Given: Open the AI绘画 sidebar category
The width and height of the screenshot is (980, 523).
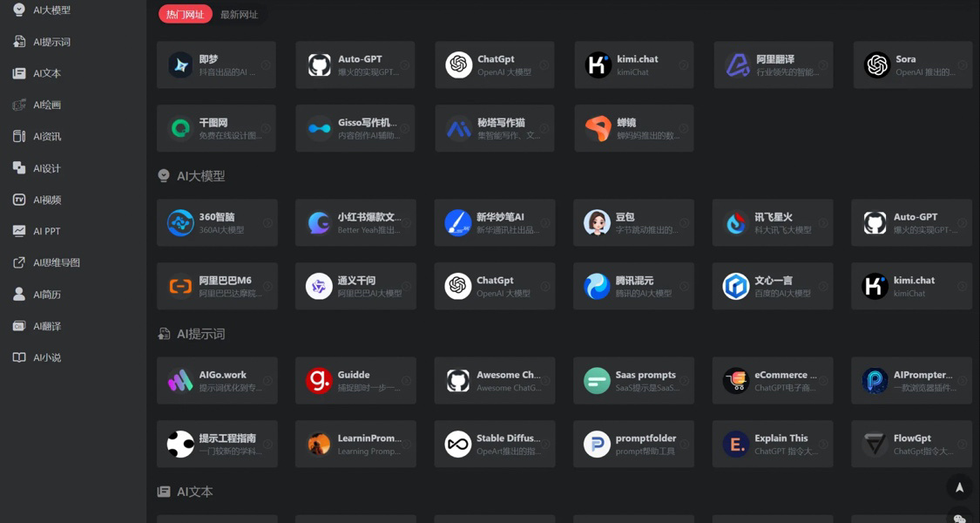Looking at the screenshot, I should coord(47,105).
